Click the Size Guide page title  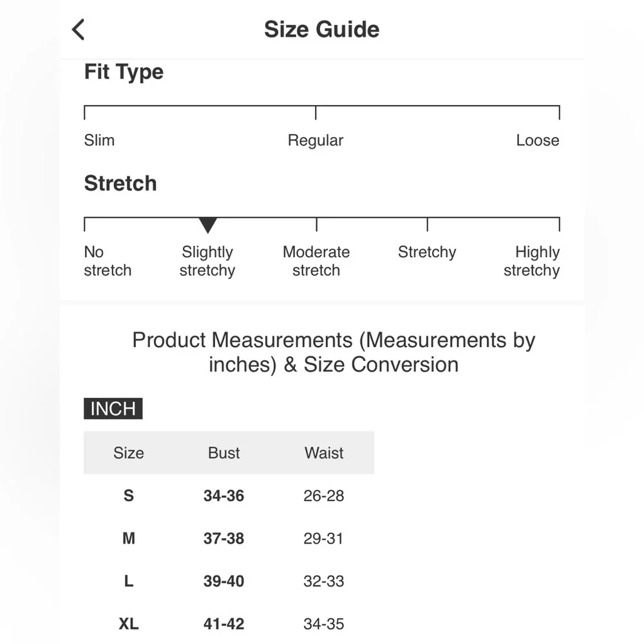click(321, 30)
